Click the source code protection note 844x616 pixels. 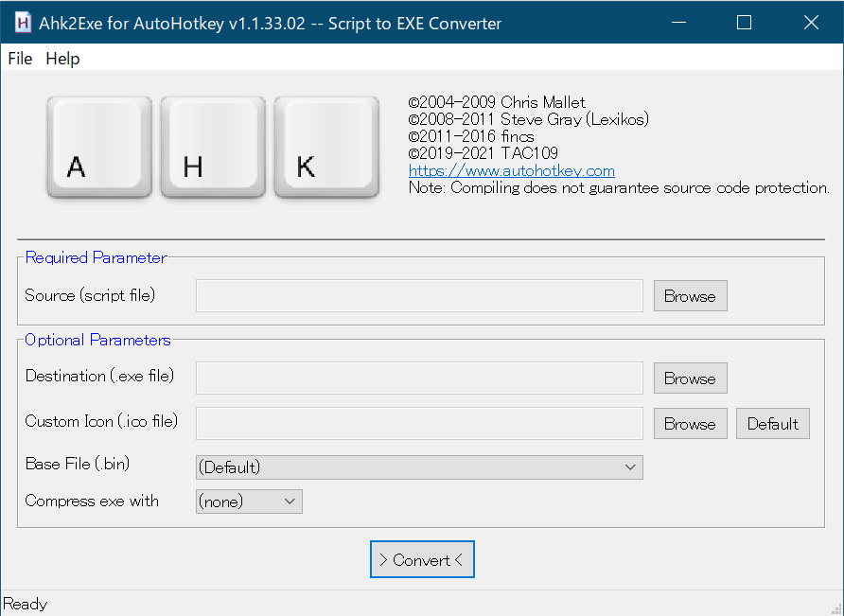click(619, 187)
